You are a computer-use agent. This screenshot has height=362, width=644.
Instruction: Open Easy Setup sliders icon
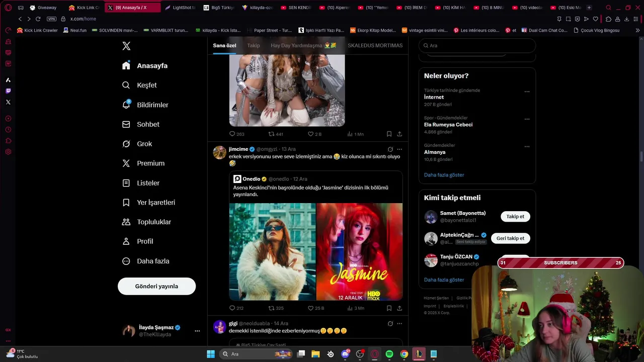635,19
